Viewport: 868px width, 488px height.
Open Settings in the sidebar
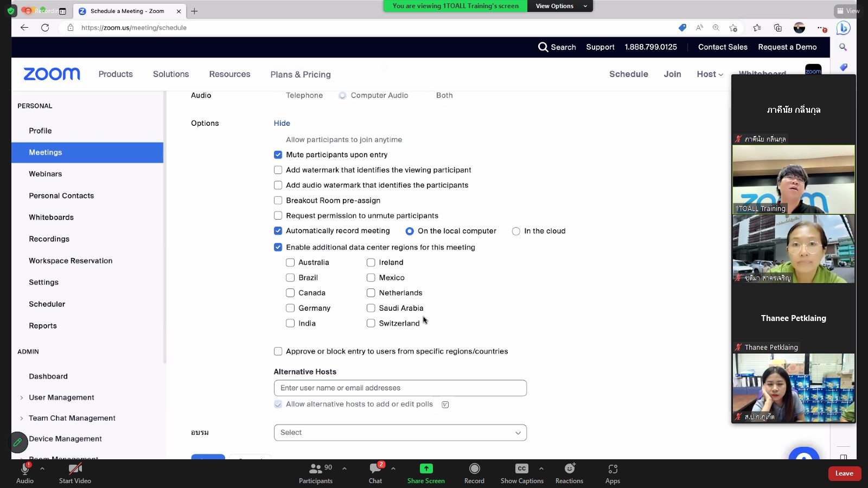43,282
